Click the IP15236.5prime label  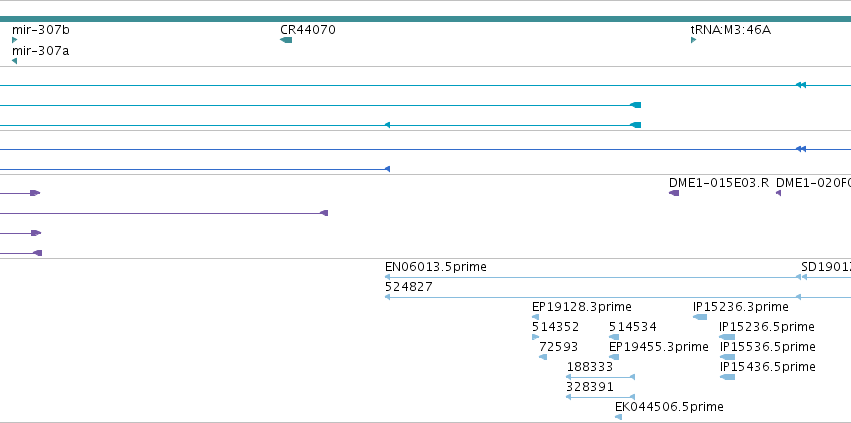pyautogui.click(x=767, y=327)
